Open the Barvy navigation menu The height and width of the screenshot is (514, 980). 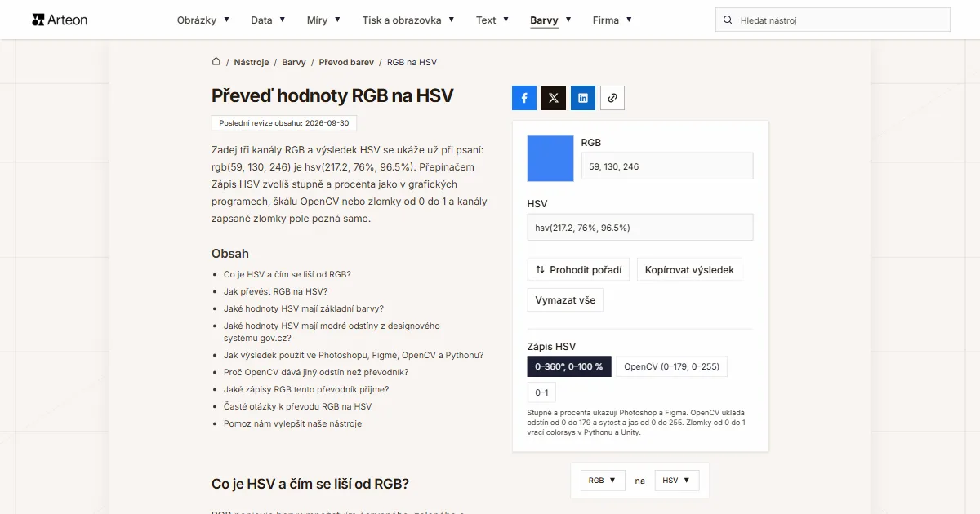[x=550, y=20]
